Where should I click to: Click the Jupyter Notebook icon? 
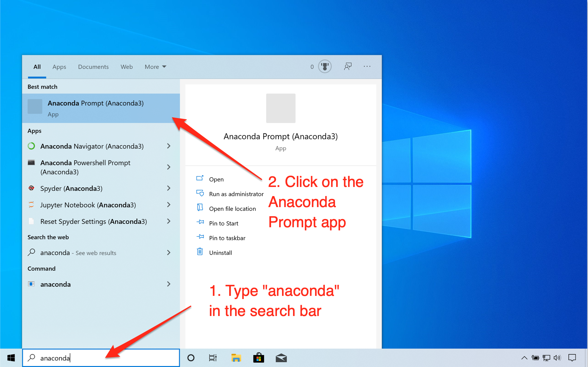(31, 205)
